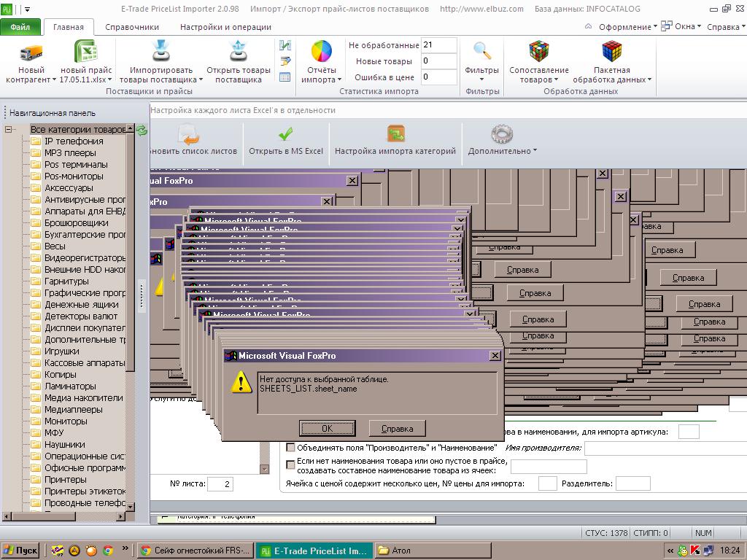The image size is (747, 560).
Task: Click the Не обработанные value field
Action: (x=438, y=45)
